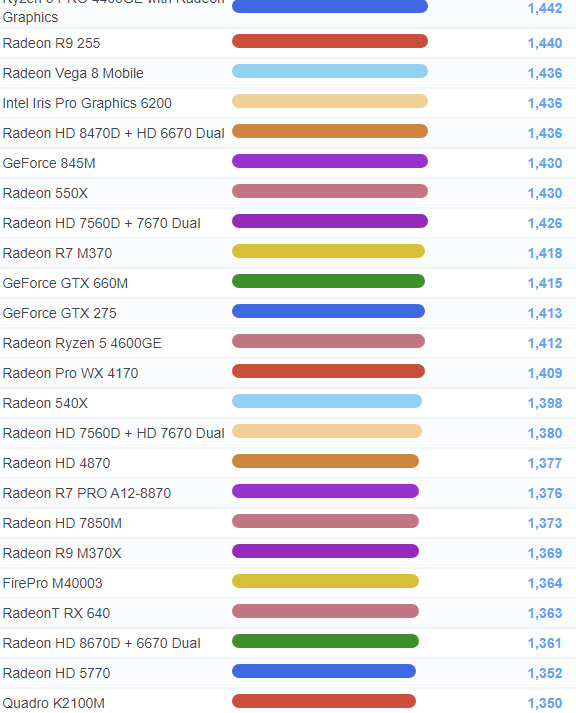
Task: Click the green bar for GeForce GTX 660M
Action: pyautogui.click(x=328, y=281)
